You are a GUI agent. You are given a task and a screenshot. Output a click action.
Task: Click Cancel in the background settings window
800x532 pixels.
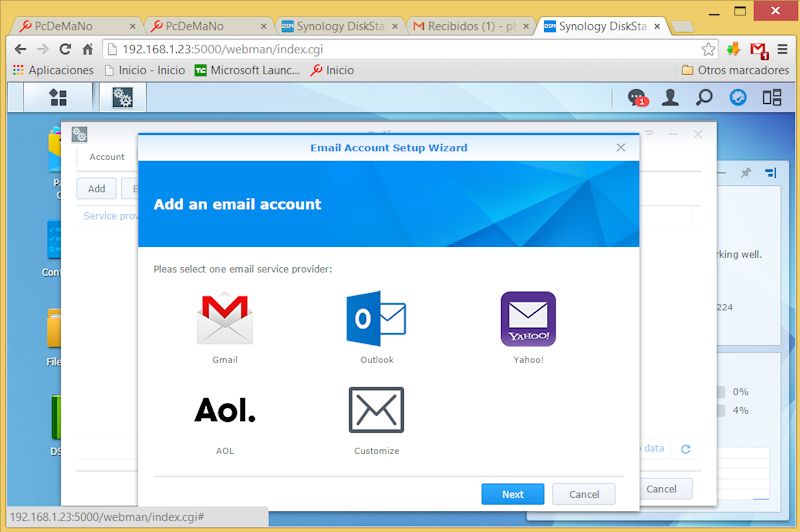tap(661, 489)
